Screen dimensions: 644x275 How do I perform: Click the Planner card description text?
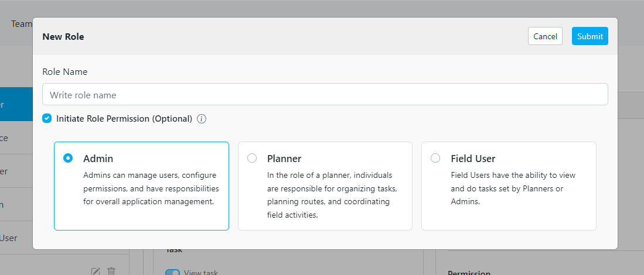click(332, 195)
